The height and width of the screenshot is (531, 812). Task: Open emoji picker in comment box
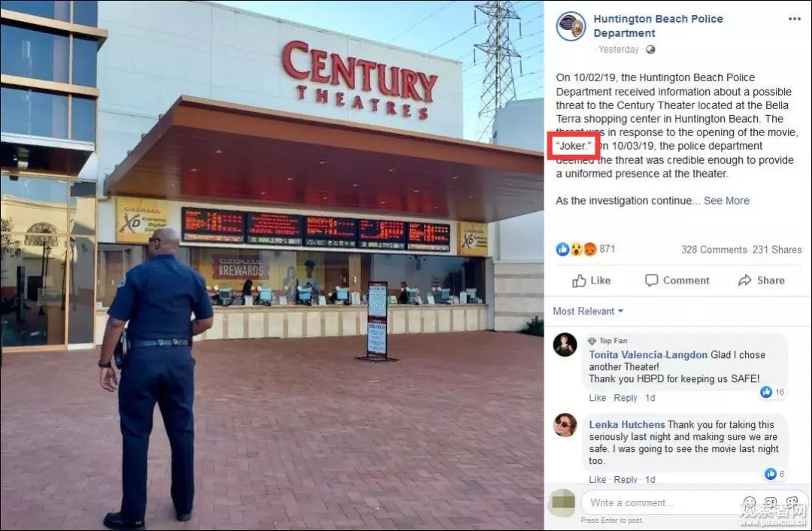(750, 502)
